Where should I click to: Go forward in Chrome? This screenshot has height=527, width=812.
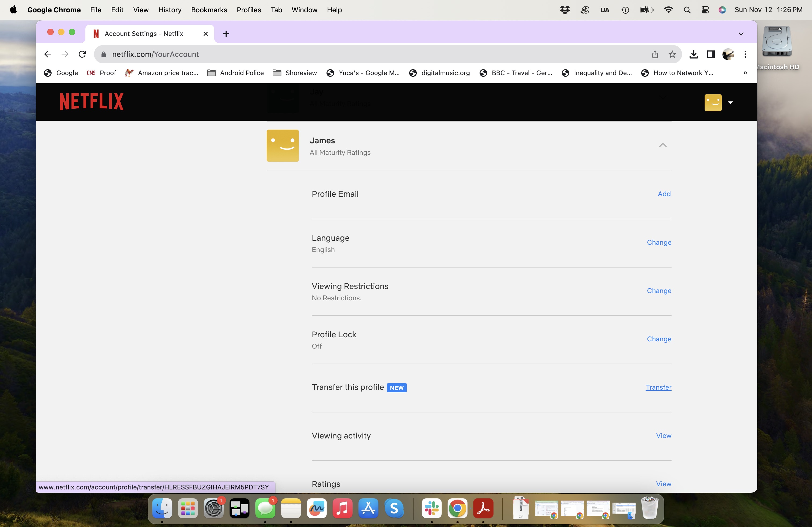64,54
